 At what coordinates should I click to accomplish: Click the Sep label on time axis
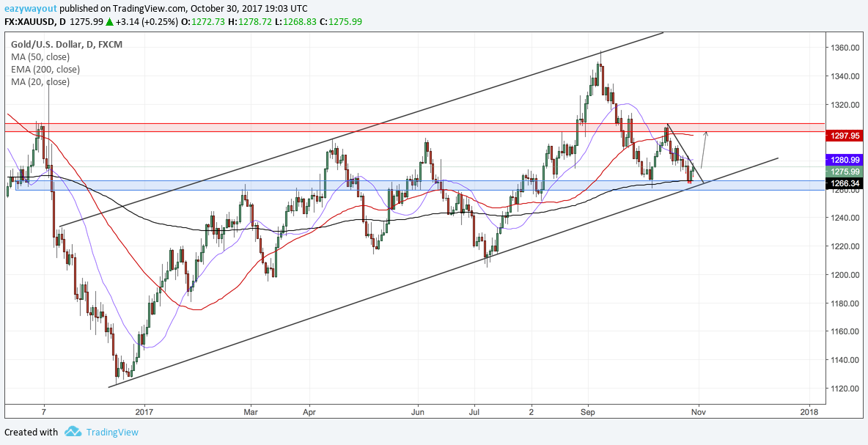click(589, 412)
